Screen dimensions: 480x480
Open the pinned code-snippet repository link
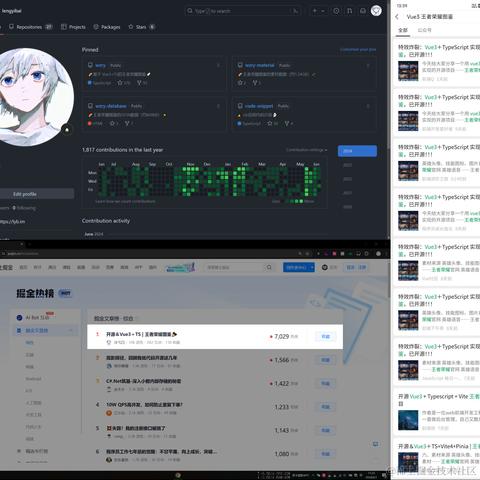pos(259,106)
